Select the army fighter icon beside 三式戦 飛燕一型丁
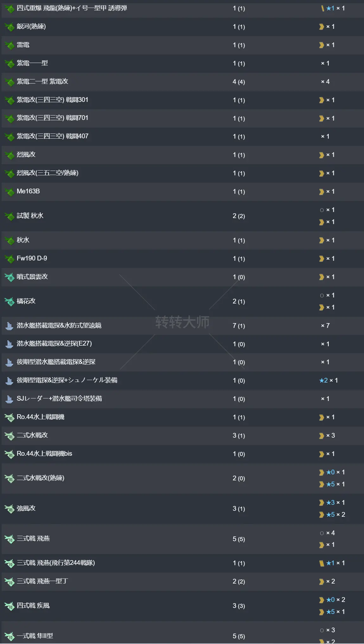Screen dimensions: 364x644 [x=10, y=582]
